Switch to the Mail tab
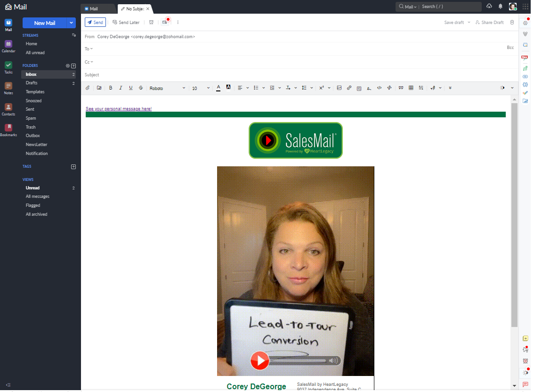 pyautogui.click(x=97, y=8)
